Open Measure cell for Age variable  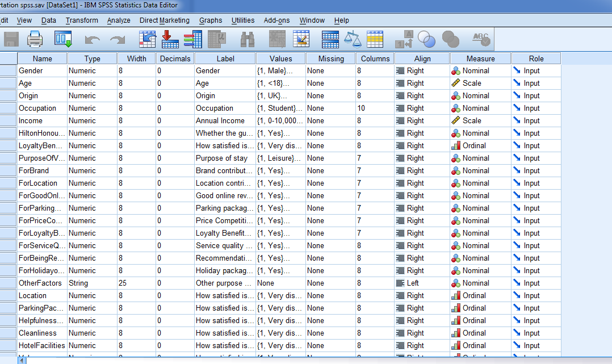[480, 83]
